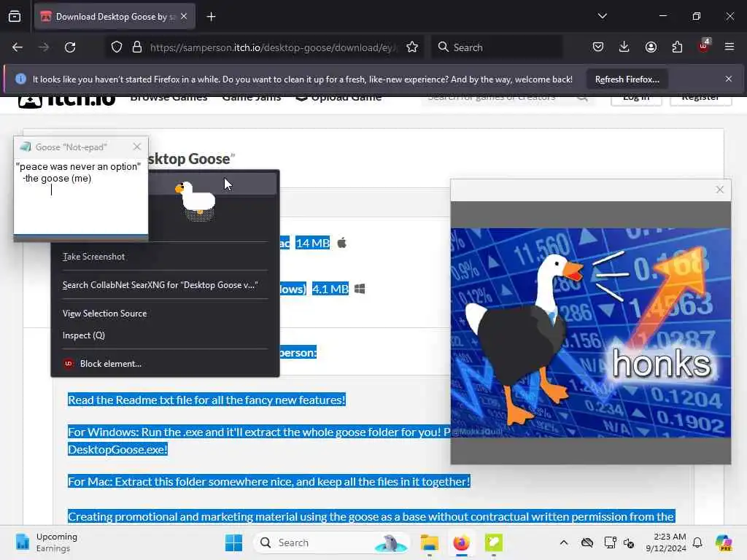Dismiss the Firefox refresh notification bar

click(729, 79)
